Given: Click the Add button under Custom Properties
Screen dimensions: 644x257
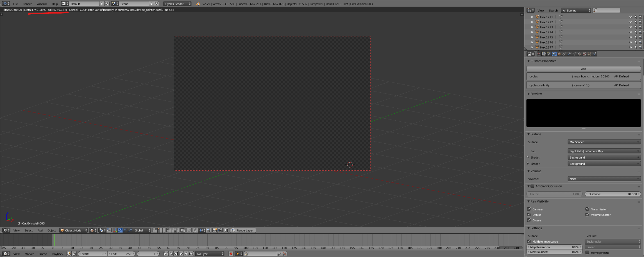Looking at the screenshot, I should (583, 69).
